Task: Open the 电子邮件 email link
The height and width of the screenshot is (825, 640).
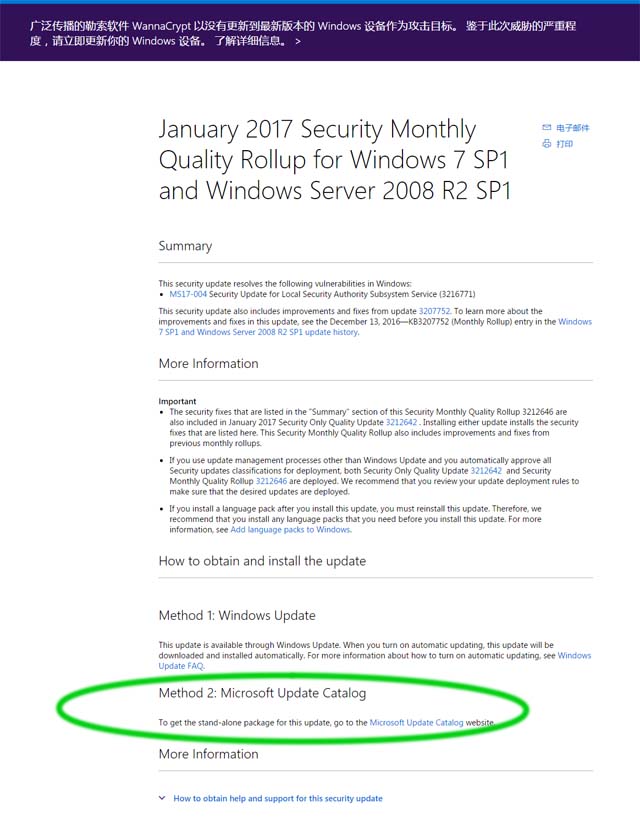Action: coord(573,128)
